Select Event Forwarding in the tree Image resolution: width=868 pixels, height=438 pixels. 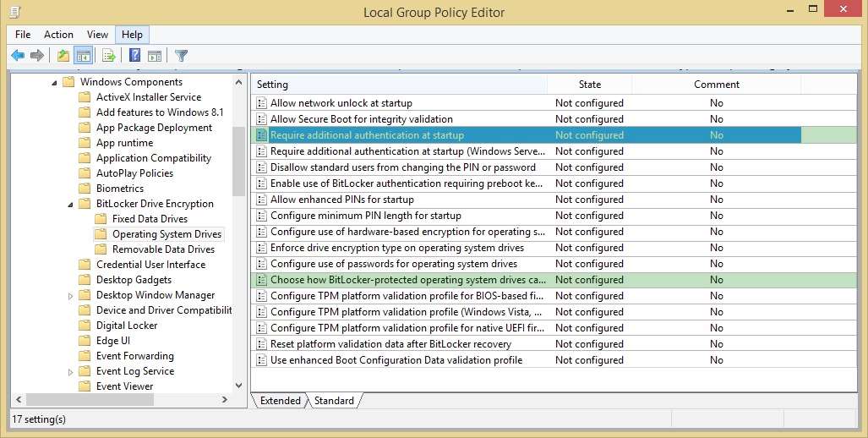pyautogui.click(x=135, y=356)
